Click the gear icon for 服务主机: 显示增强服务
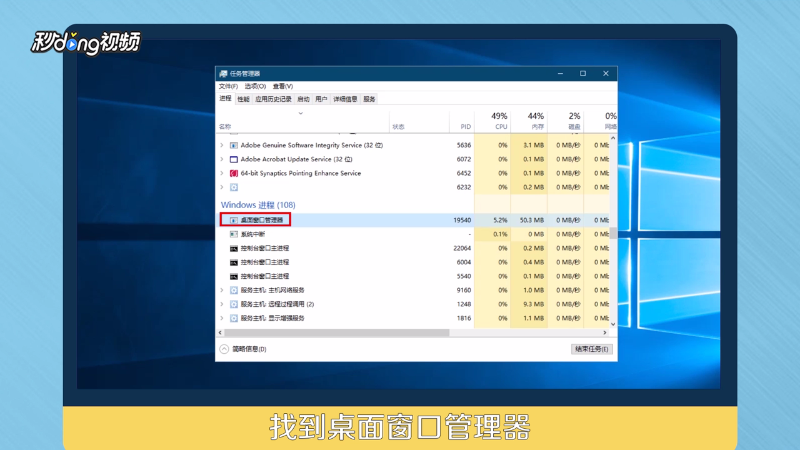The height and width of the screenshot is (450, 800). [234, 318]
